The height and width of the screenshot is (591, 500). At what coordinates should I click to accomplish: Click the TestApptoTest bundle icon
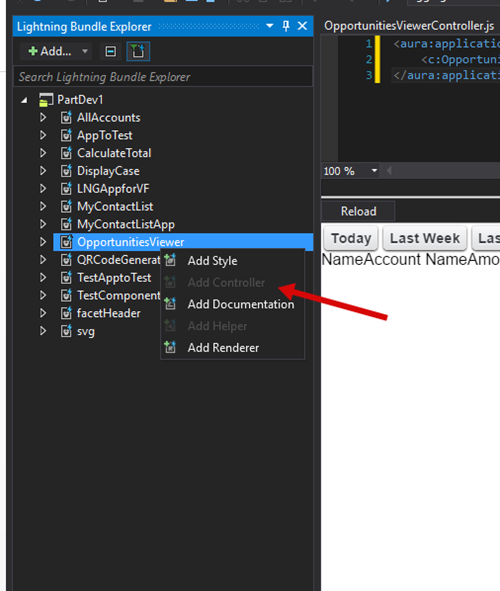pos(66,277)
